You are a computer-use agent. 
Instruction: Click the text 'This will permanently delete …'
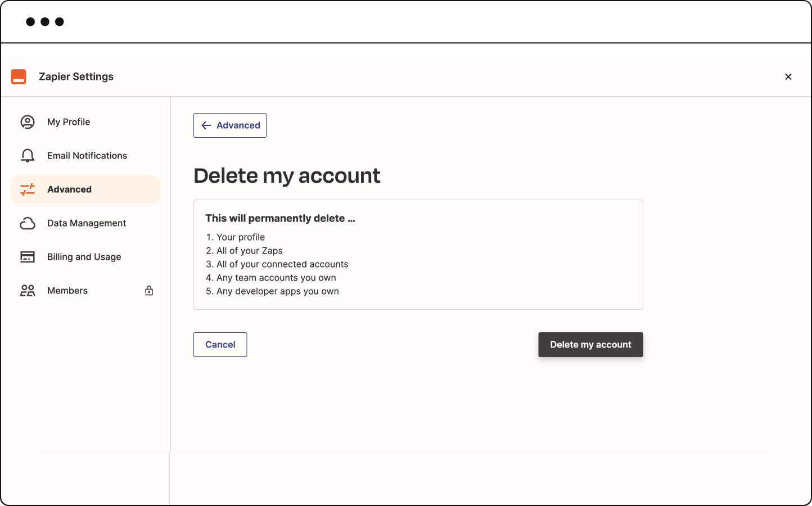[x=280, y=218]
